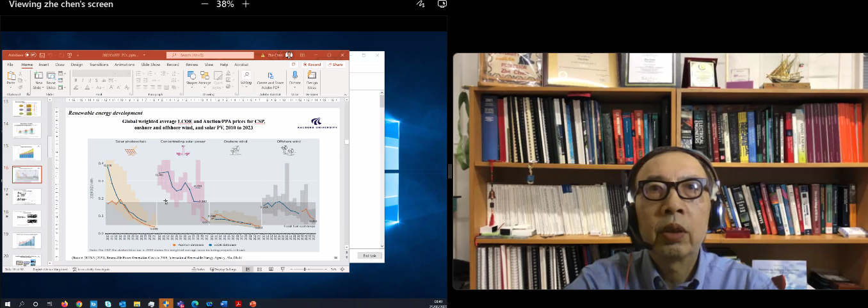Toggle Bold formatting in Font group
The height and width of the screenshot is (308, 868).
pos(76,81)
